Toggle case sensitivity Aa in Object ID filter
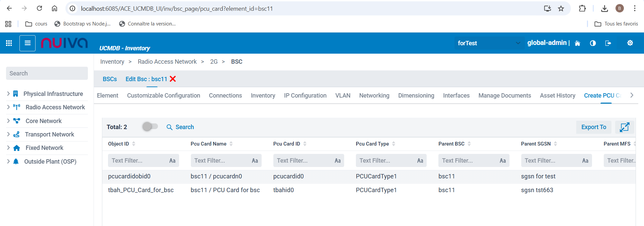 tap(172, 161)
